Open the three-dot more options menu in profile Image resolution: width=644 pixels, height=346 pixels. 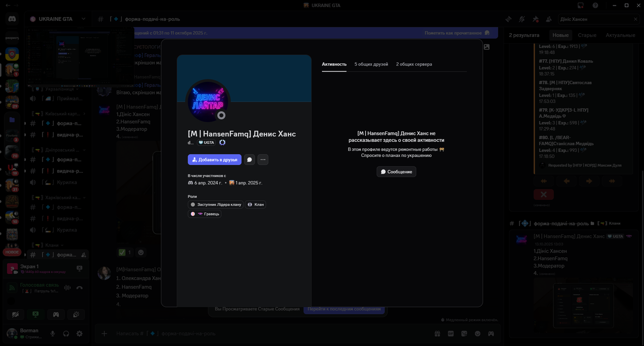(263, 159)
